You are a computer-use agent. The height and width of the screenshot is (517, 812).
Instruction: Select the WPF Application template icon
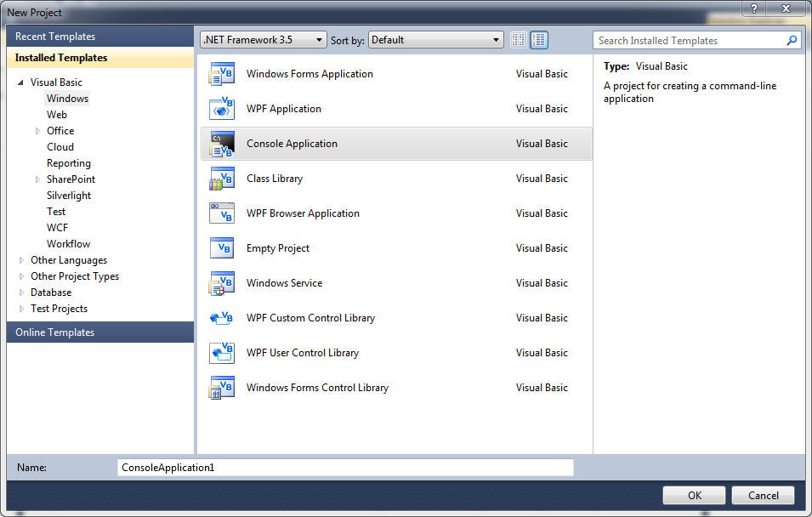click(x=222, y=109)
